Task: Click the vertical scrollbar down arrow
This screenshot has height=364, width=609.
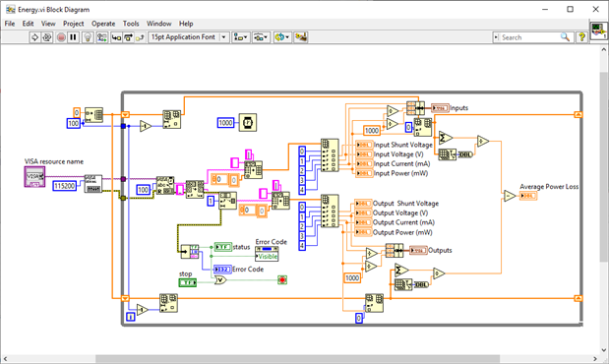Action: (603, 350)
